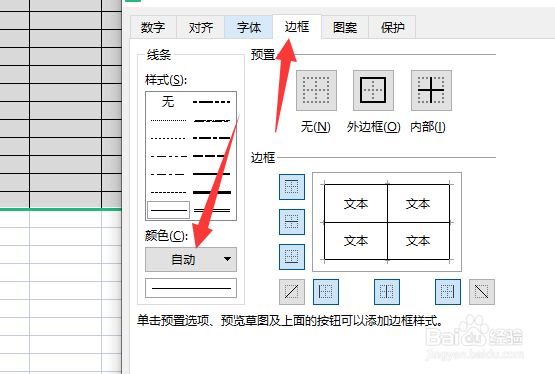
Task: Choose the 无 line style
Action: 168,102
